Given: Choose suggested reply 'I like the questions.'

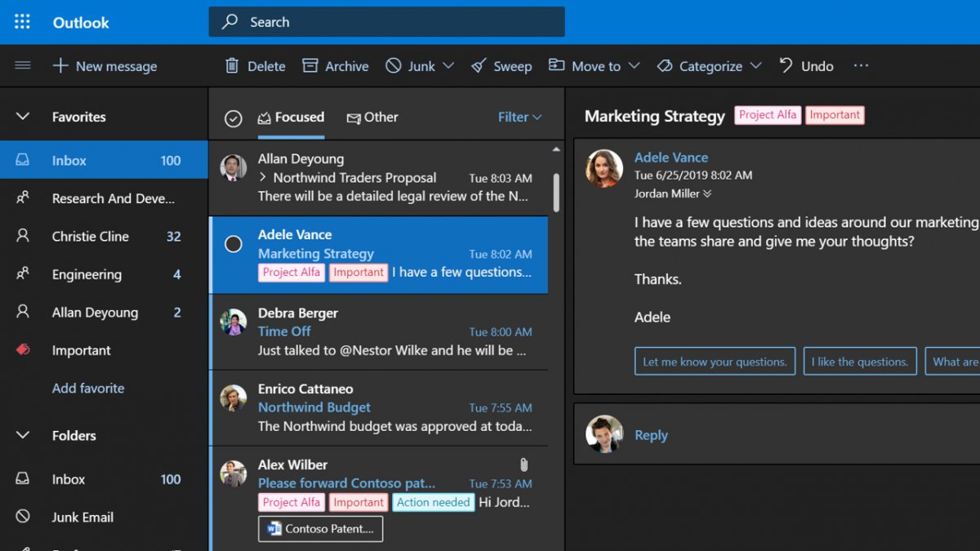Looking at the screenshot, I should (860, 362).
